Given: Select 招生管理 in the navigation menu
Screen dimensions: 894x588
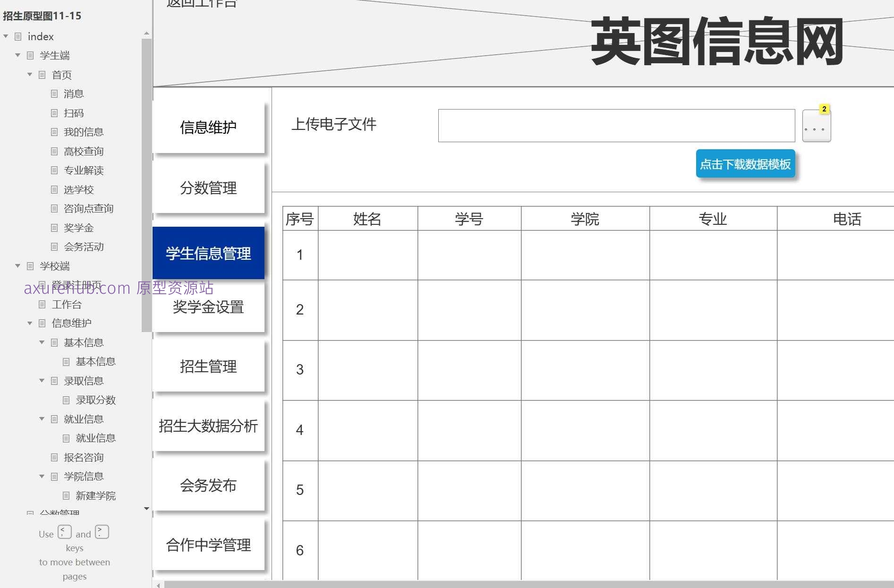Looking at the screenshot, I should 208,366.
